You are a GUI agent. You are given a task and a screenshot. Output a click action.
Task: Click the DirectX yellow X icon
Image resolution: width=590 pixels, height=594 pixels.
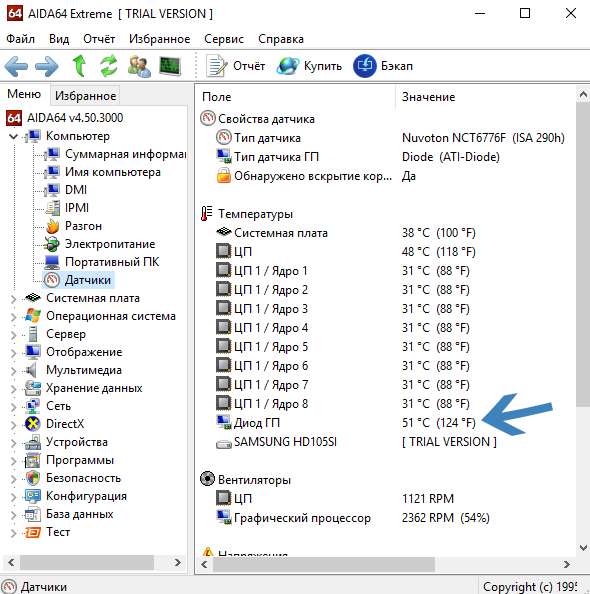tap(33, 424)
